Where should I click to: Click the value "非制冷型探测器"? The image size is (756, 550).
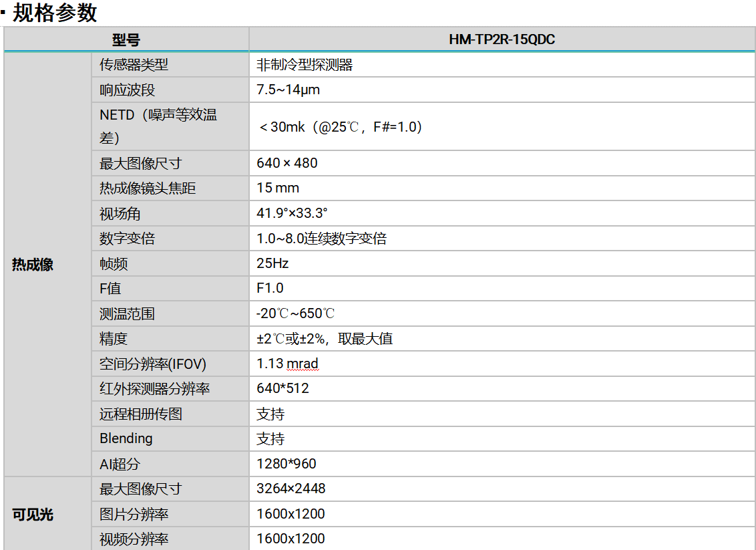305,65
